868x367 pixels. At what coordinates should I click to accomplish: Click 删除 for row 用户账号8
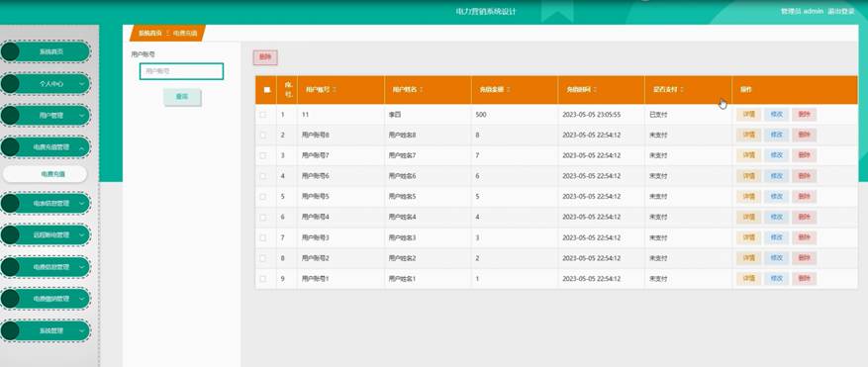coord(805,136)
